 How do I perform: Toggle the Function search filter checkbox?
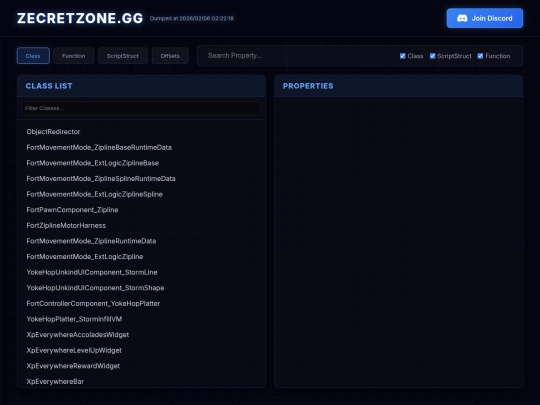click(x=480, y=56)
